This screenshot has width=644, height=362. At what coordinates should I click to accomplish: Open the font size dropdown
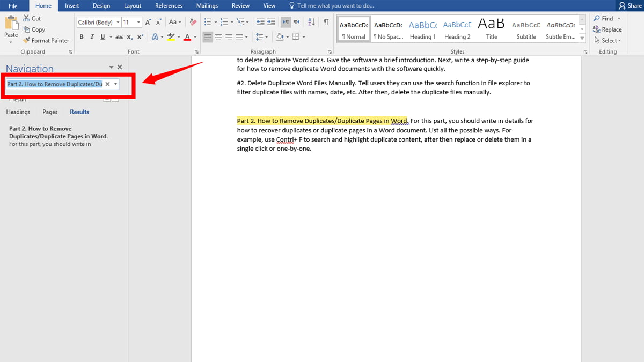click(138, 23)
